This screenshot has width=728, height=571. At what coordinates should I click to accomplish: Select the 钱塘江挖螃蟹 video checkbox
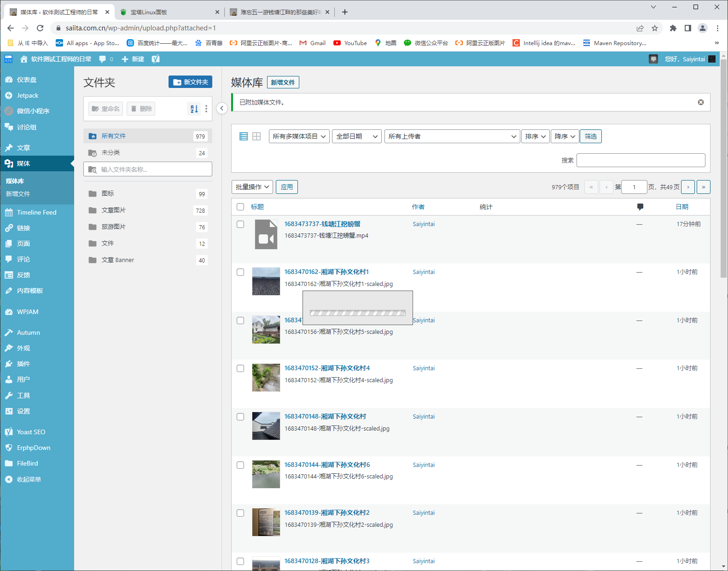240,224
